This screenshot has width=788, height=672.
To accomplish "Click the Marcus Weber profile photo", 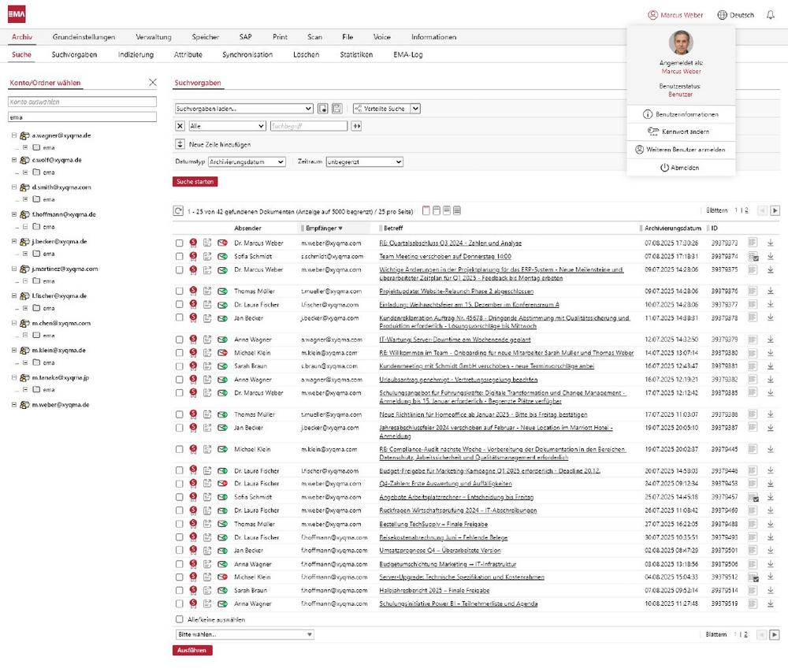I will pos(681,43).
